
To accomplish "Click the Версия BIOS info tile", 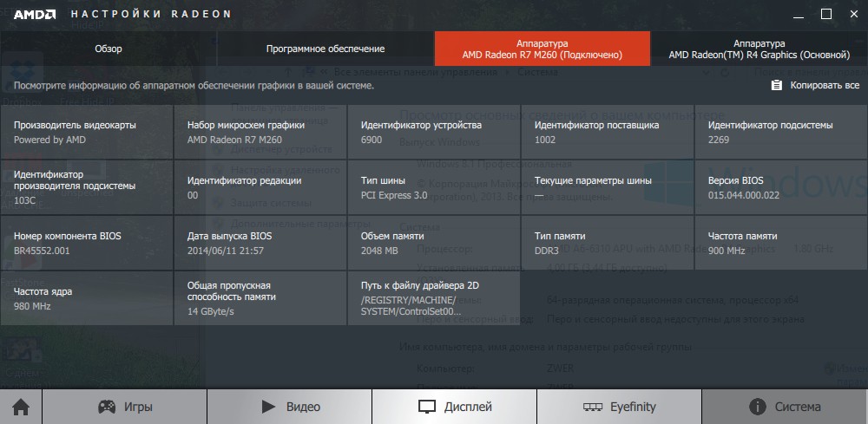I will tap(780, 186).
